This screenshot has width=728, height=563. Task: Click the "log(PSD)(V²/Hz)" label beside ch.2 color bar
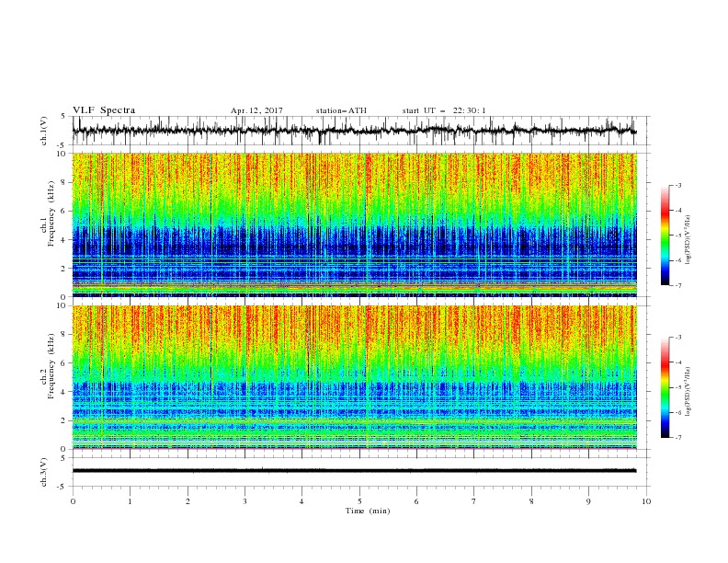click(x=688, y=391)
